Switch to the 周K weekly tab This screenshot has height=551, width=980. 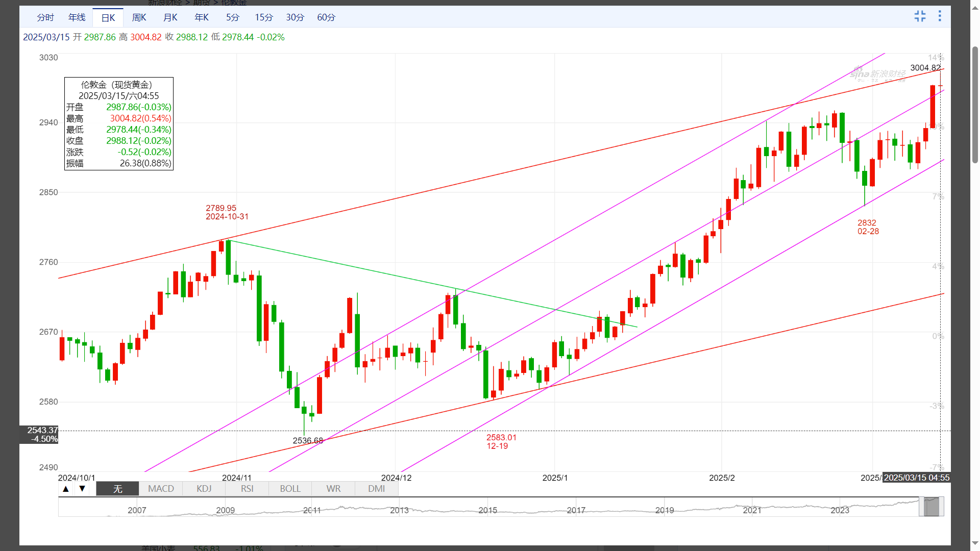coord(139,18)
